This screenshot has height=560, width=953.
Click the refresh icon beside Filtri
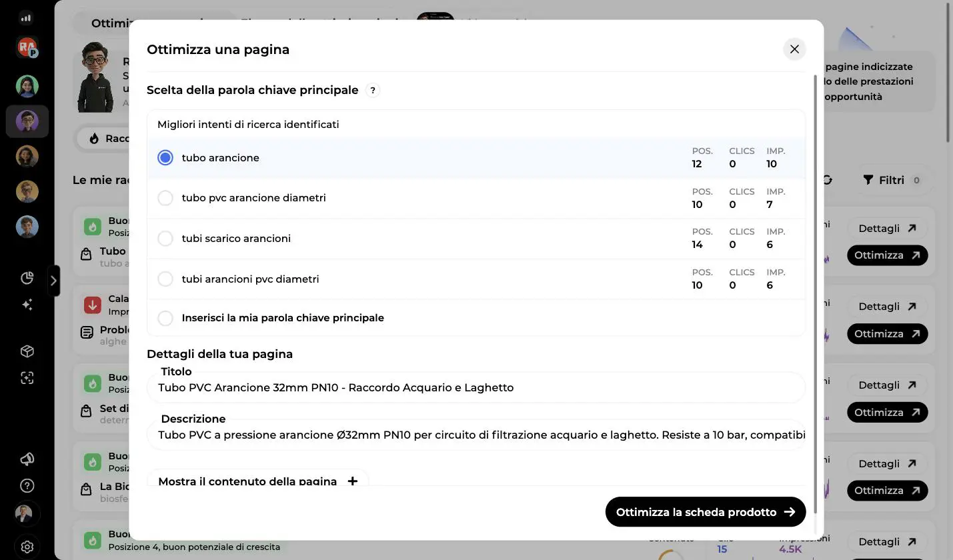[x=828, y=180]
